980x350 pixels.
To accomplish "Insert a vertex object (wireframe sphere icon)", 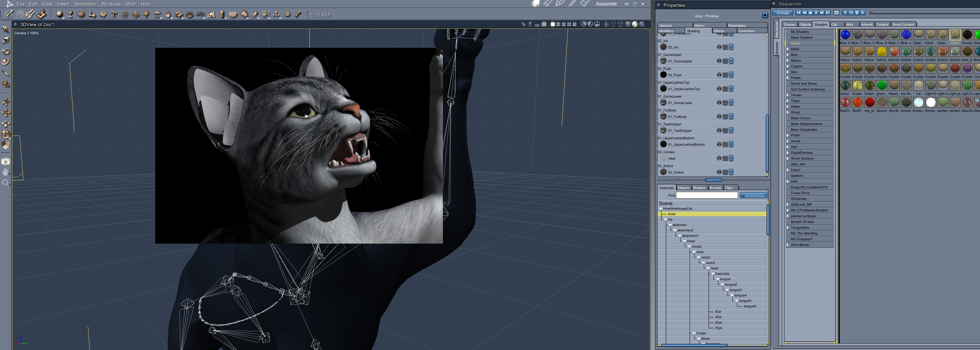I will [x=81, y=15].
